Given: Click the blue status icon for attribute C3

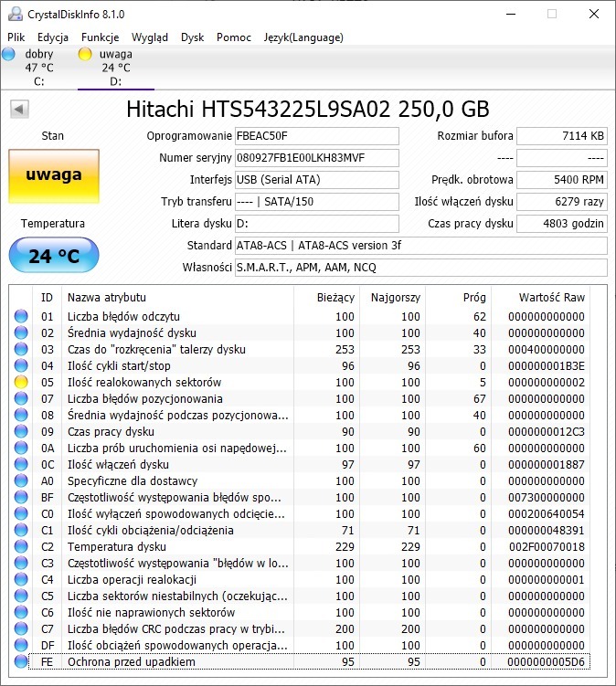Looking at the screenshot, I should pyautogui.click(x=21, y=563).
